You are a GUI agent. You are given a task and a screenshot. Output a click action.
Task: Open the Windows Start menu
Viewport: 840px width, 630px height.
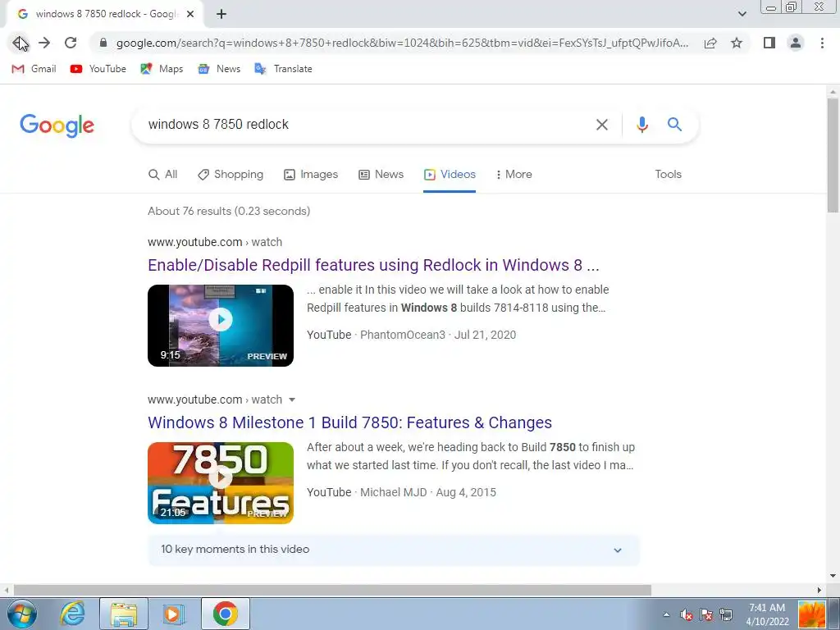coord(21,614)
